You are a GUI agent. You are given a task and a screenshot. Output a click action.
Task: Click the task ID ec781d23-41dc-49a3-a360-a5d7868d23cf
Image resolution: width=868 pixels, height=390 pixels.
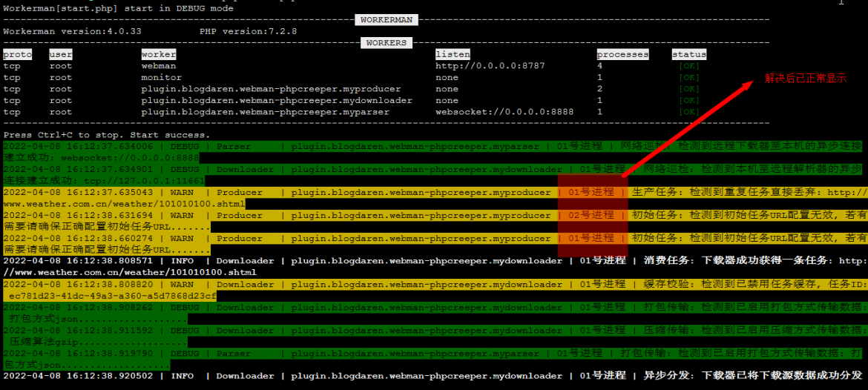point(113,296)
